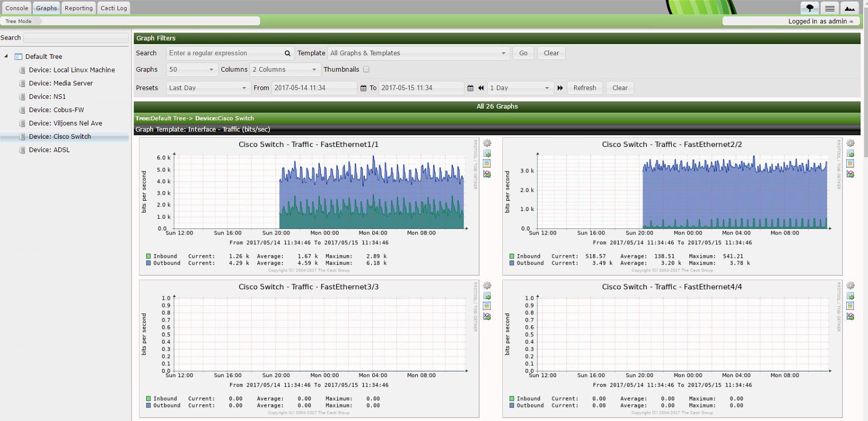
Task: Click the FastEthernet2/2 traffic graph image
Action: pos(672,206)
